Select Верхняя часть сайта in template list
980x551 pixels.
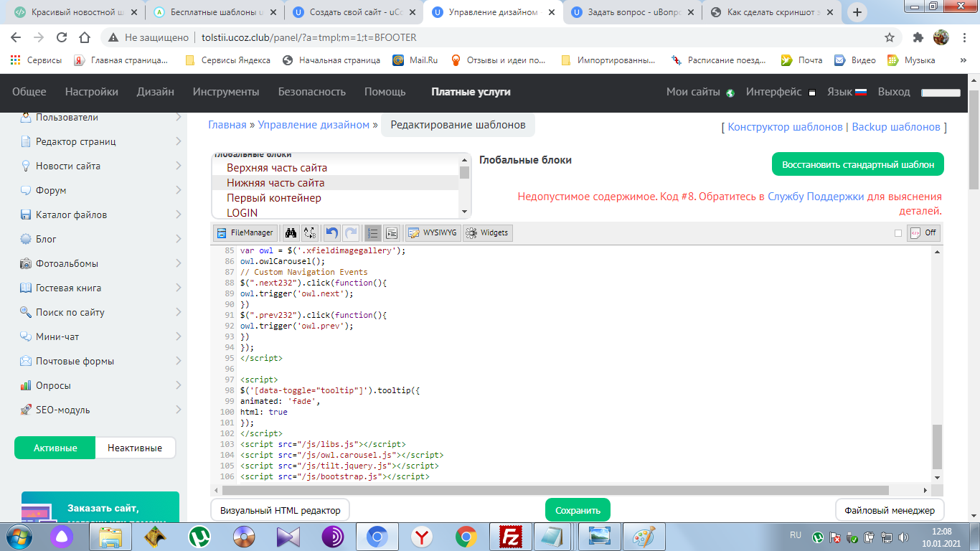[x=277, y=168]
